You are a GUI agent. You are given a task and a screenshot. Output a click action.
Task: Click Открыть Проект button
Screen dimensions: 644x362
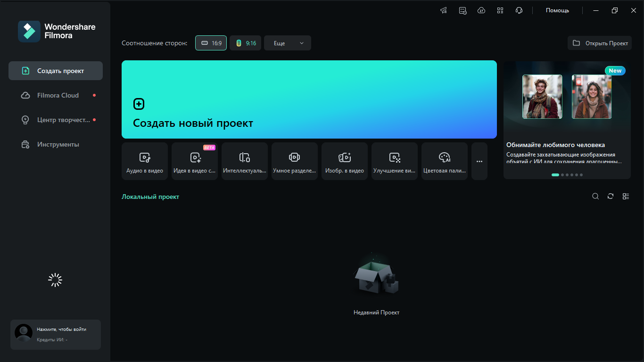pyautogui.click(x=600, y=43)
